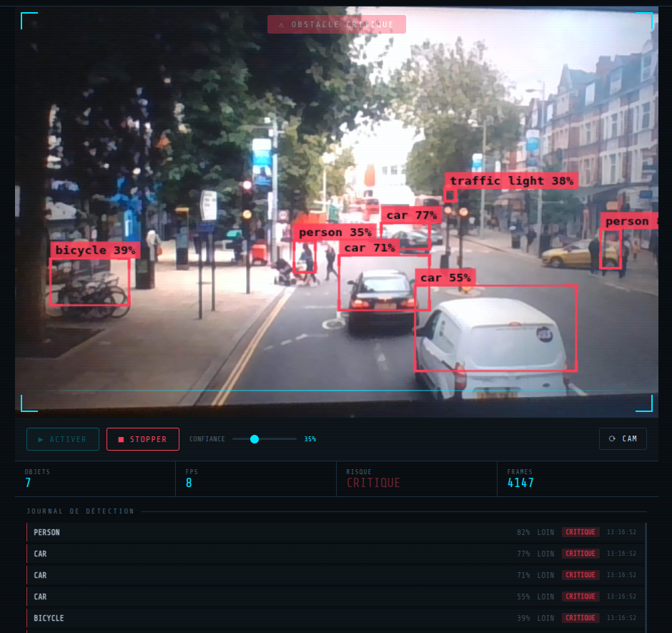Click the LOIN tag in the BICYCLE row

545,618
